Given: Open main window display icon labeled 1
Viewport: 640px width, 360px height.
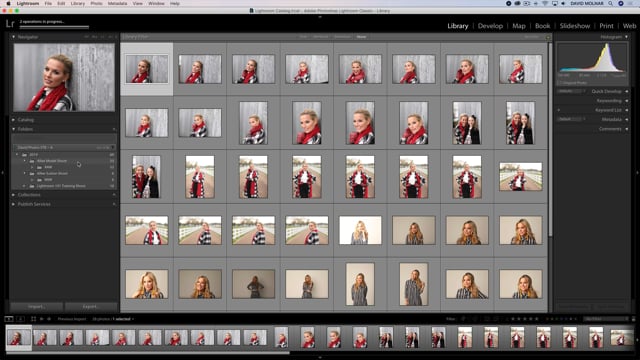Looking at the screenshot, I should click(x=9, y=319).
